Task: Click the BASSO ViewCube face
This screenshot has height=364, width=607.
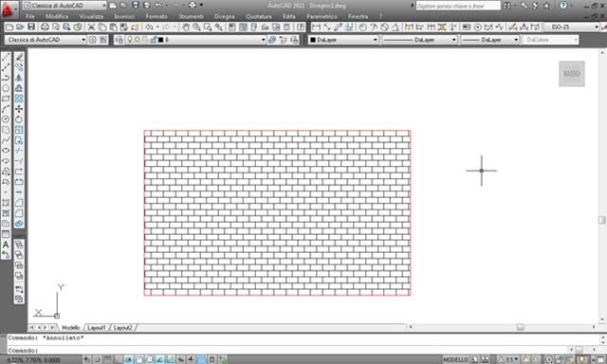Action: click(572, 74)
